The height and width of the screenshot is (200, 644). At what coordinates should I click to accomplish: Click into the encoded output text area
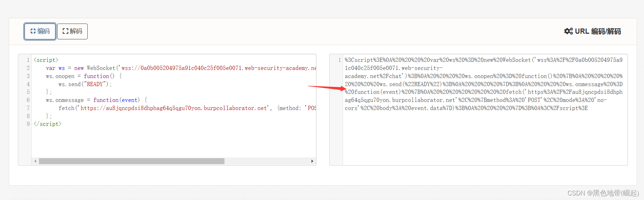coord(485,110)
